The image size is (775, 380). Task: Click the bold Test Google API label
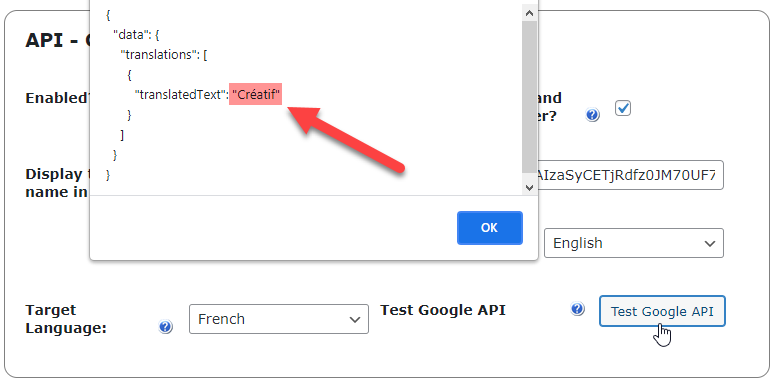[442, 310]
